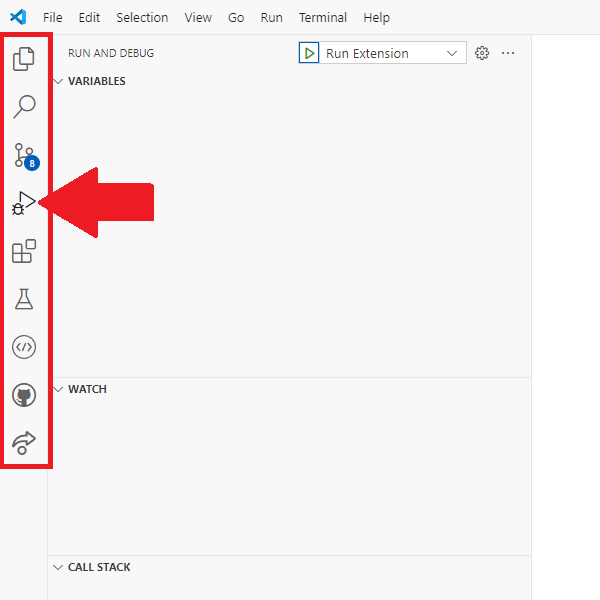Open the Go menu
This screenshot has width=600, height=600.
click(x=236, y=18)
